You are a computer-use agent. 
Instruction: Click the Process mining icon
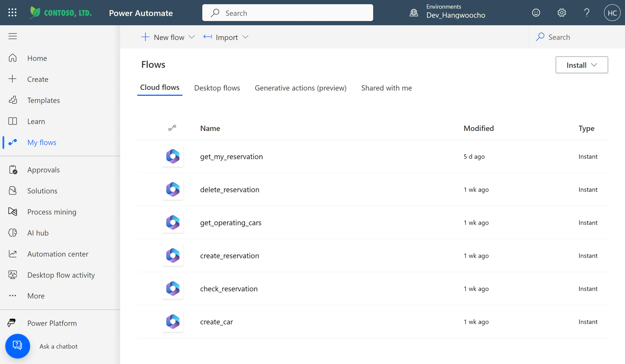(13, 212)
